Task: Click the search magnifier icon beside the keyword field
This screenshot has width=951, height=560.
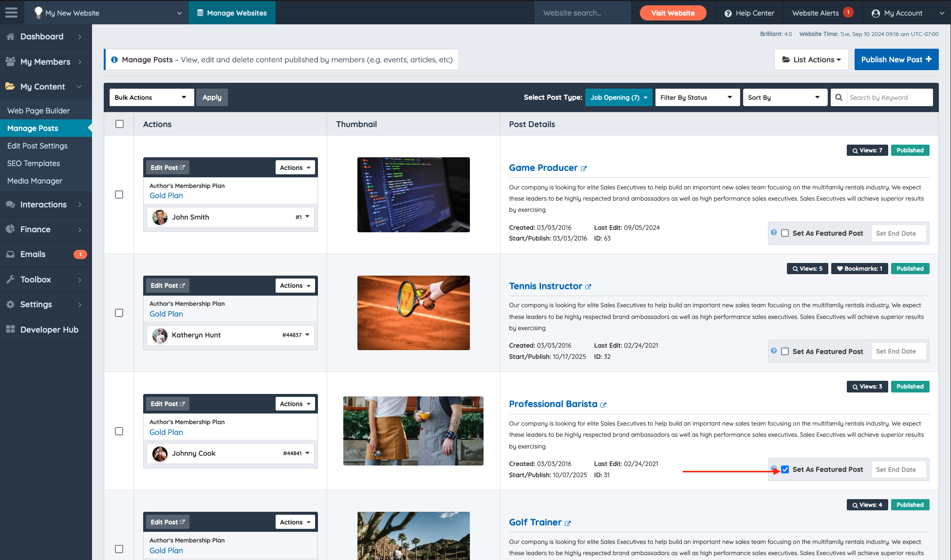Action: [839, 97]
